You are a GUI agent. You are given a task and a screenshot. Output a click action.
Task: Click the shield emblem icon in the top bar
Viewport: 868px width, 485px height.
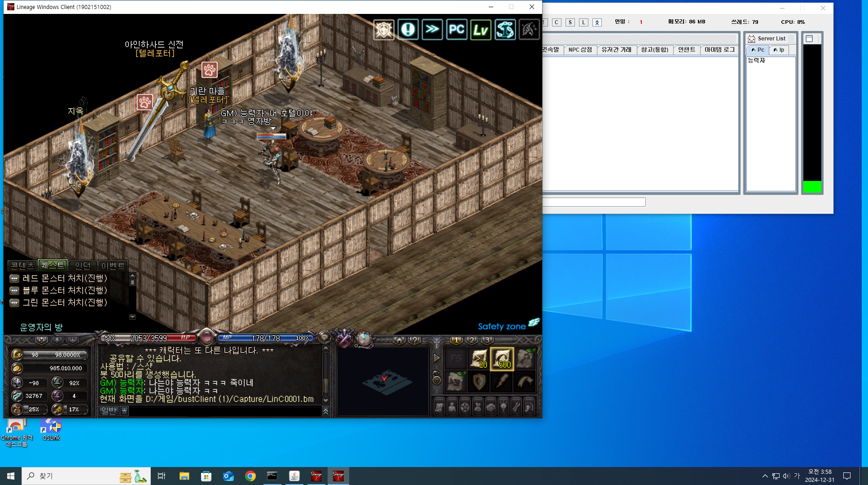point(384,30)
